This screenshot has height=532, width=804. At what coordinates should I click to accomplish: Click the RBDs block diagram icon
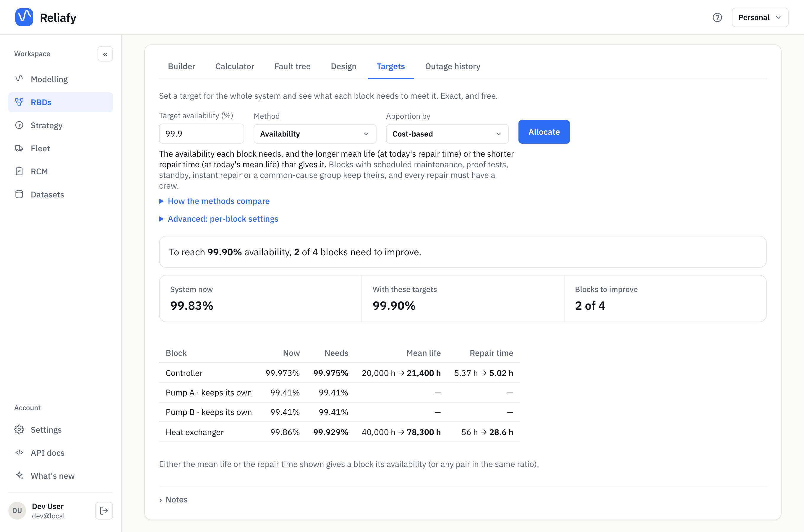coord(19,102)
